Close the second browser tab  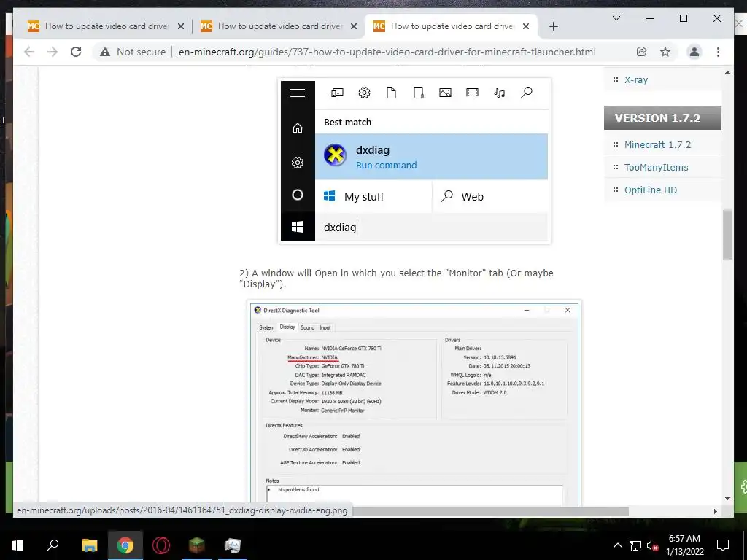point(354,26)
